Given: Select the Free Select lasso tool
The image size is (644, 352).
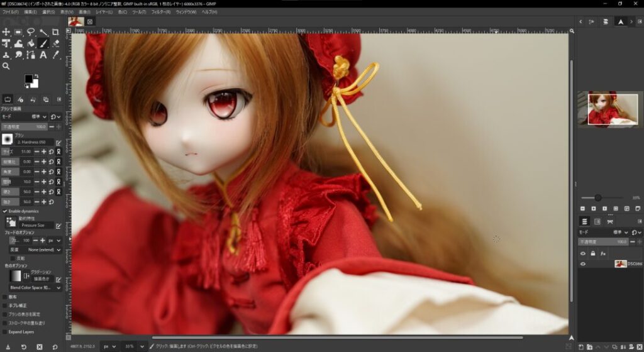Looking at the screenshot, I should coord(31,32).
